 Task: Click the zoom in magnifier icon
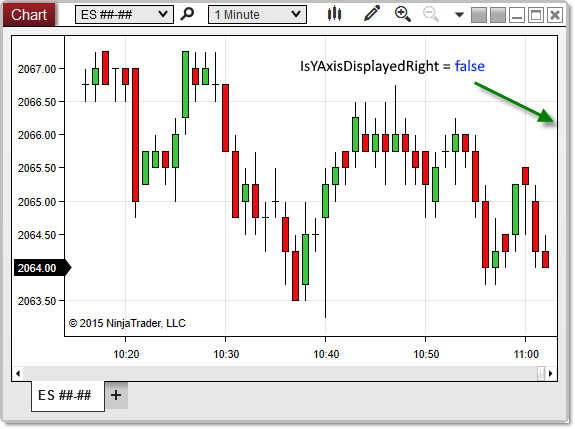(403, 14)
